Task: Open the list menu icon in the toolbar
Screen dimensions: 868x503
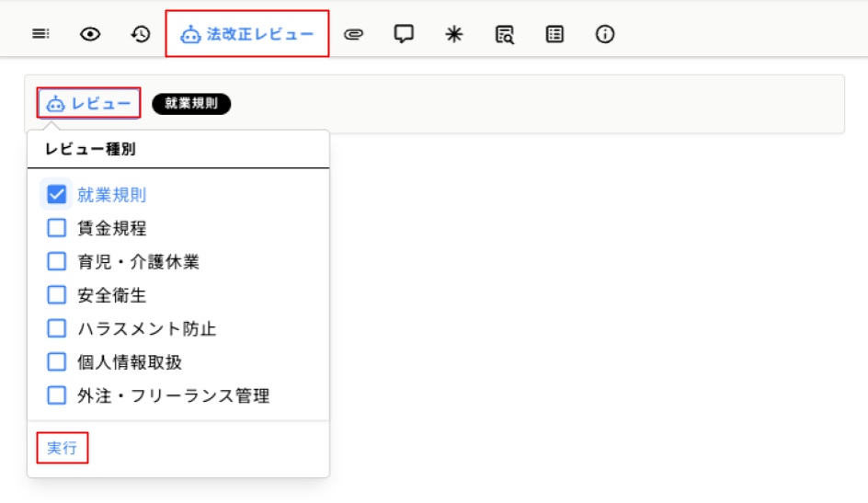Action: click(x=40, y=34)
